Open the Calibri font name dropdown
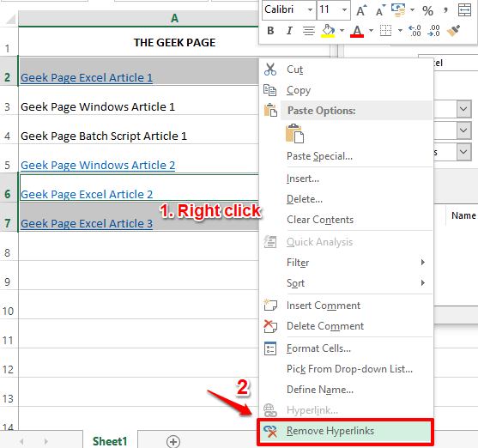478x448 pixels. pos(310,9)
